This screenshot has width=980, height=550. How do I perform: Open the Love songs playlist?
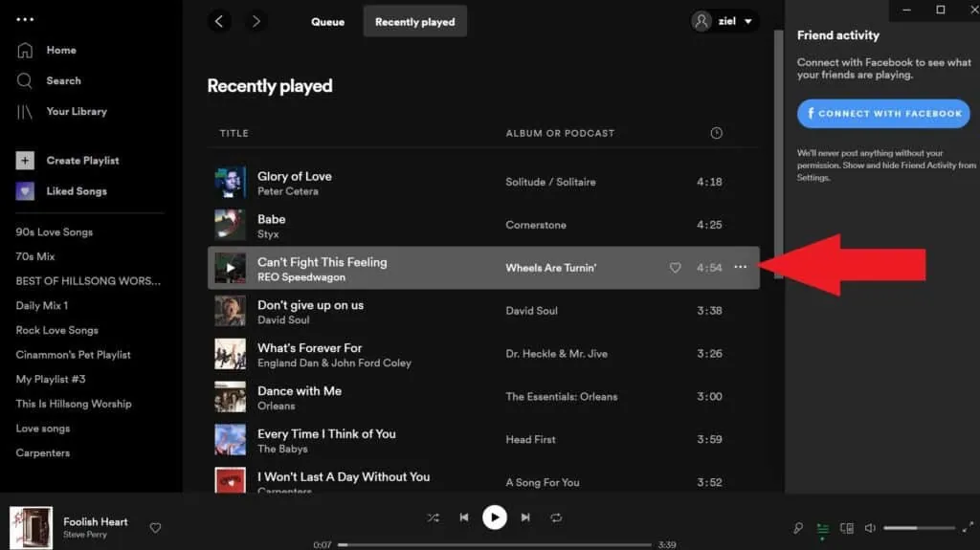(42, 429)
